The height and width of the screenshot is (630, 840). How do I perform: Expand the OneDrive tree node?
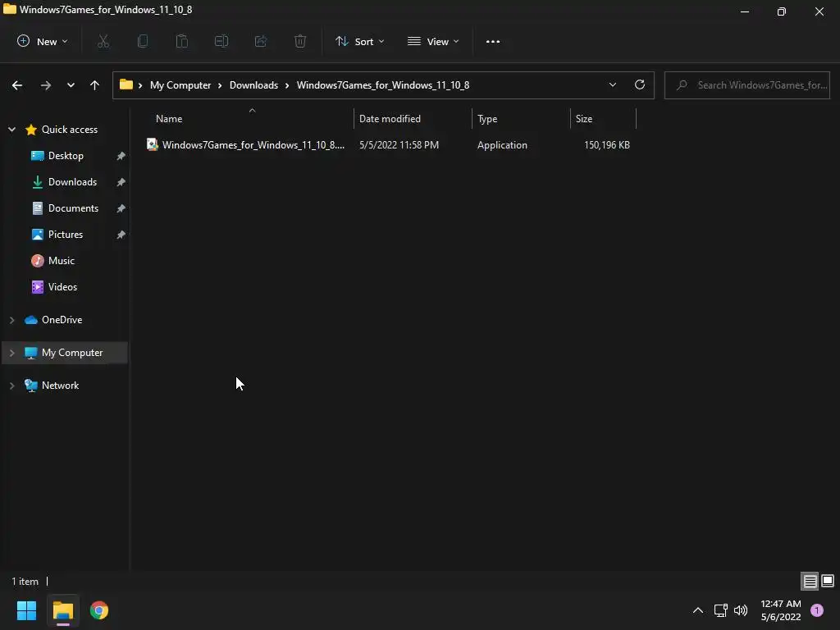(x=11, y=320)
